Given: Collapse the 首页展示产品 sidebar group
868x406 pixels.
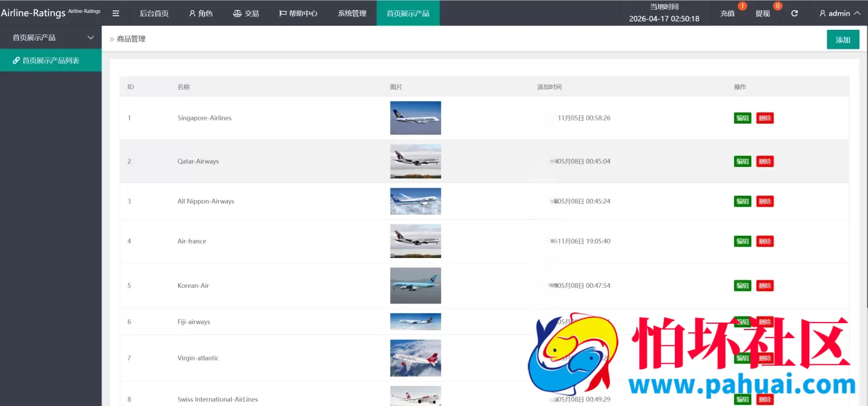Looking at the screenshot, I should point(51,37).
